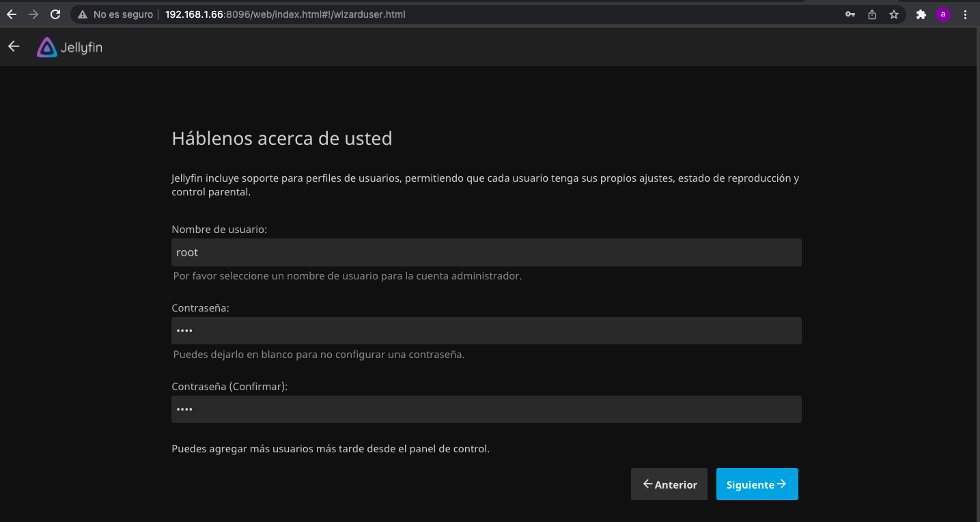Focus the 'Nombre de usuario' field

point(486,252)
